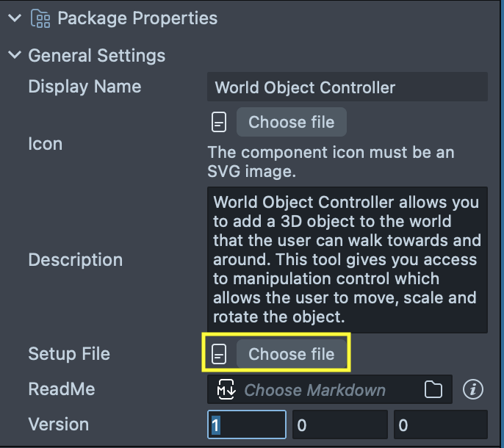Click the ReadMe label
504x448 pixels.
pyautogui.click(x=62, y=389)
